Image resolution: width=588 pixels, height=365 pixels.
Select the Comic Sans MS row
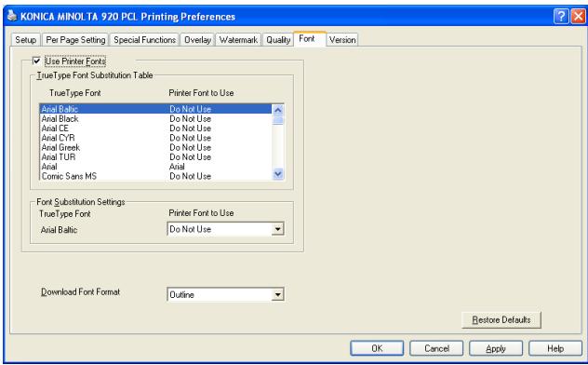tap(155, 176)
